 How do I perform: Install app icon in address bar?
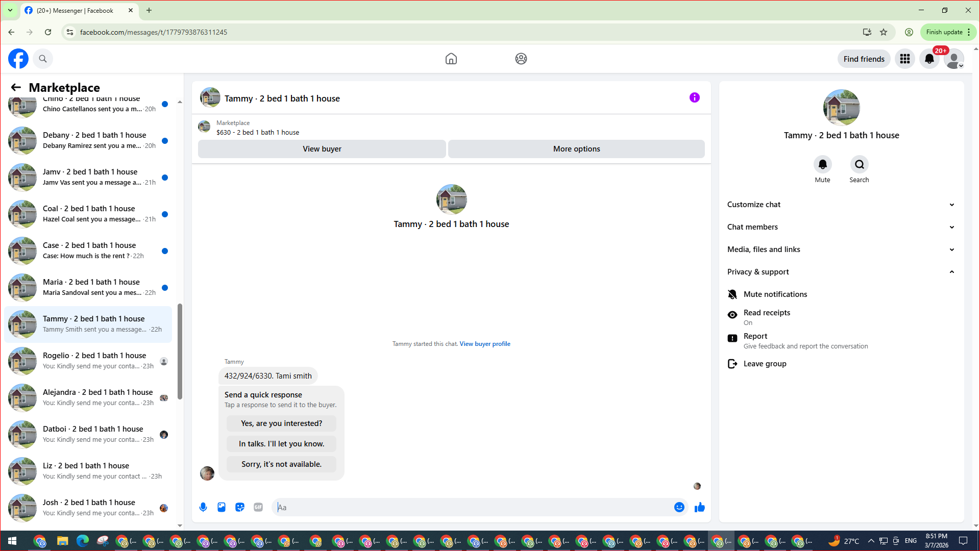(x=867, y=32)
